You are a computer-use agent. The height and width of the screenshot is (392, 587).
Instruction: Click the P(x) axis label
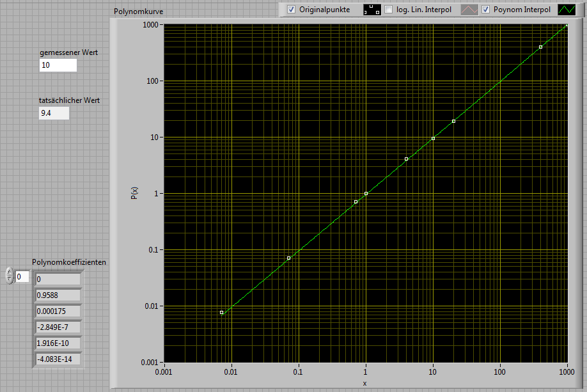point(134,193)
